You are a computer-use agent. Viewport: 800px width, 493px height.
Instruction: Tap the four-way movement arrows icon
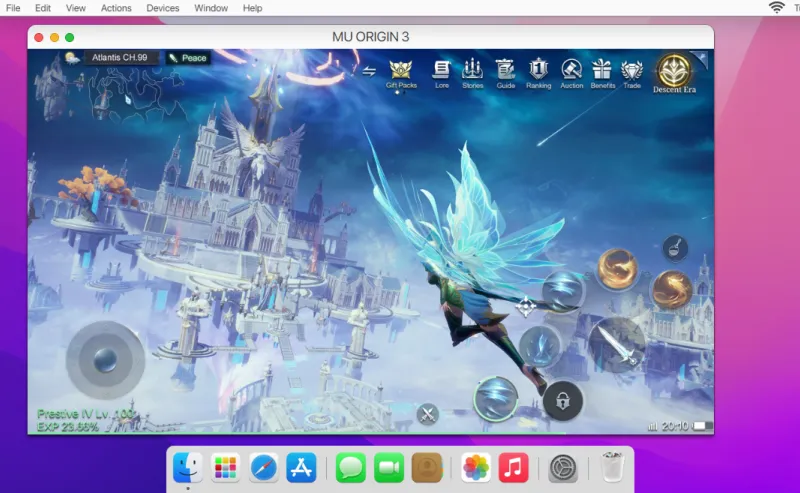pos(526,306)
